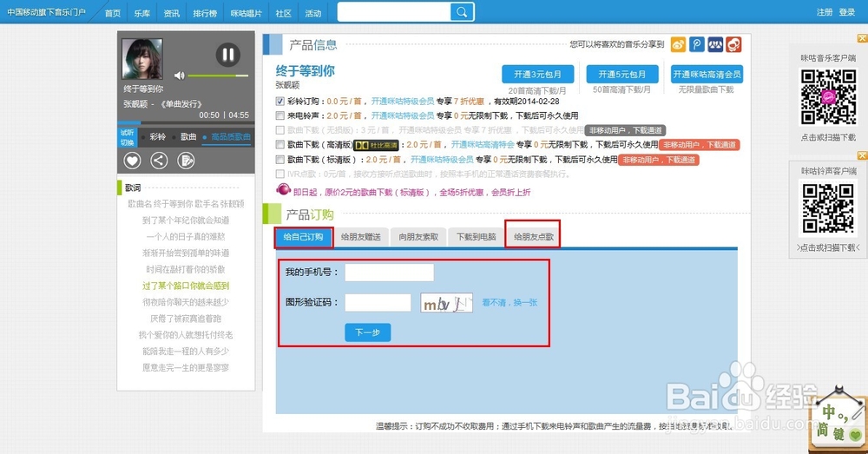Click the search magnifier icon
Image resolution: width=868 pixels, height=454 pixels.
pyautogui.click(x=462, y=12)
